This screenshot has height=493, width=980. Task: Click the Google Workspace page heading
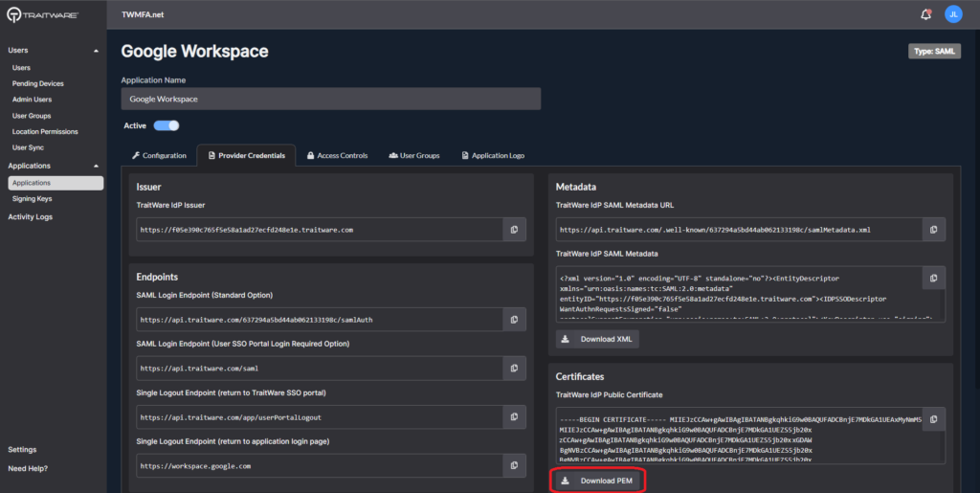click(x=194, y=52)
